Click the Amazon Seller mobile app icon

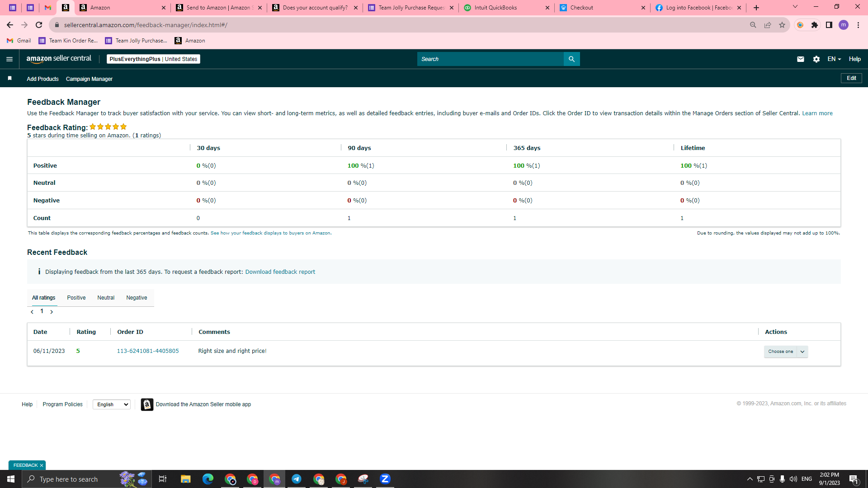147,404
